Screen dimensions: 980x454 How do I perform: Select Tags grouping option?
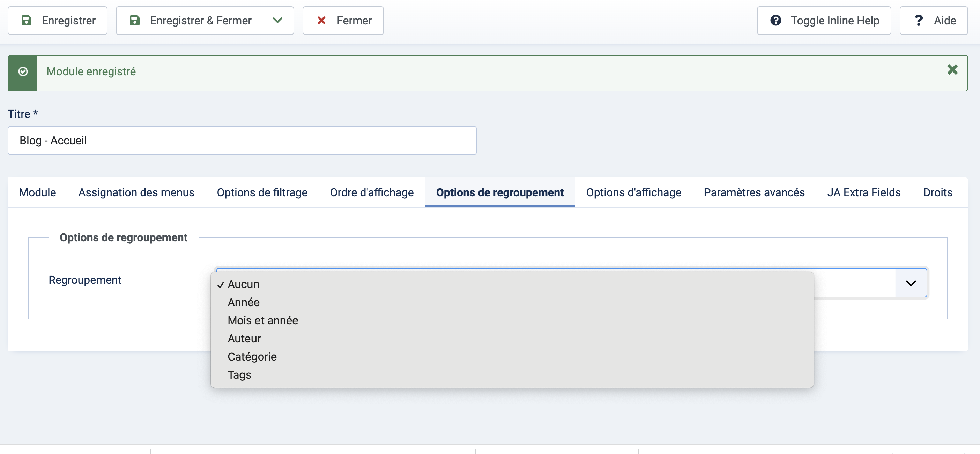(x=239, y=375)
